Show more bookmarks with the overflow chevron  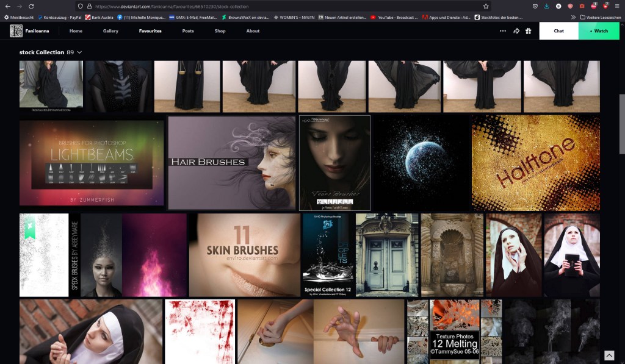pos(573,17)
